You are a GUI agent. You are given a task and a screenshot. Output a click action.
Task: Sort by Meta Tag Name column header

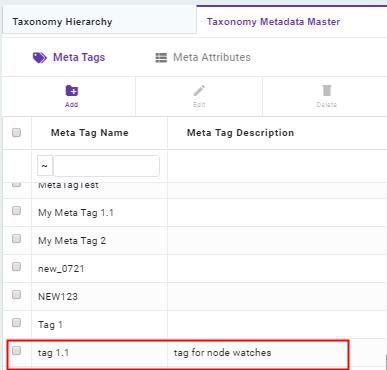click(90, 133)
